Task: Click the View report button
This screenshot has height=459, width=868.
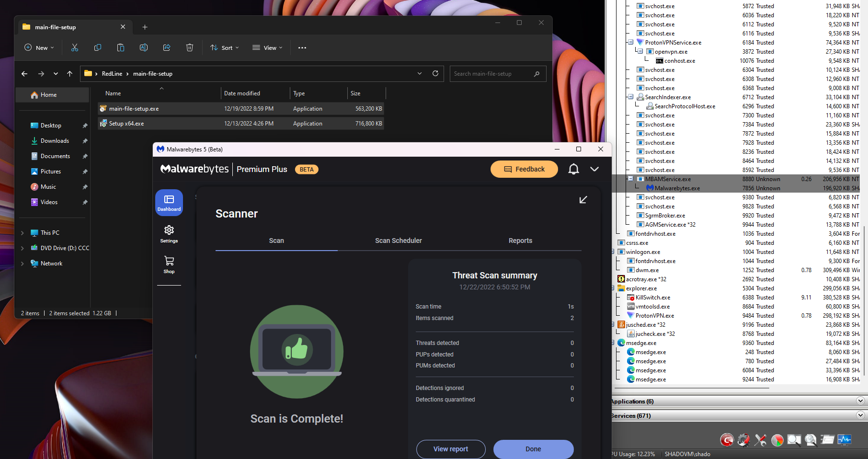Action: [x=451, y=449]
